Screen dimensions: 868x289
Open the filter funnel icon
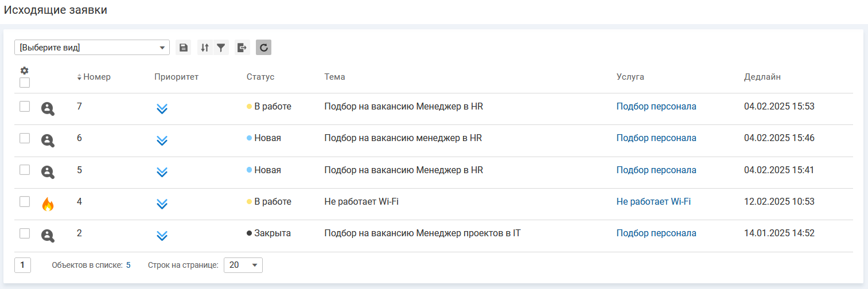(221, 48)
